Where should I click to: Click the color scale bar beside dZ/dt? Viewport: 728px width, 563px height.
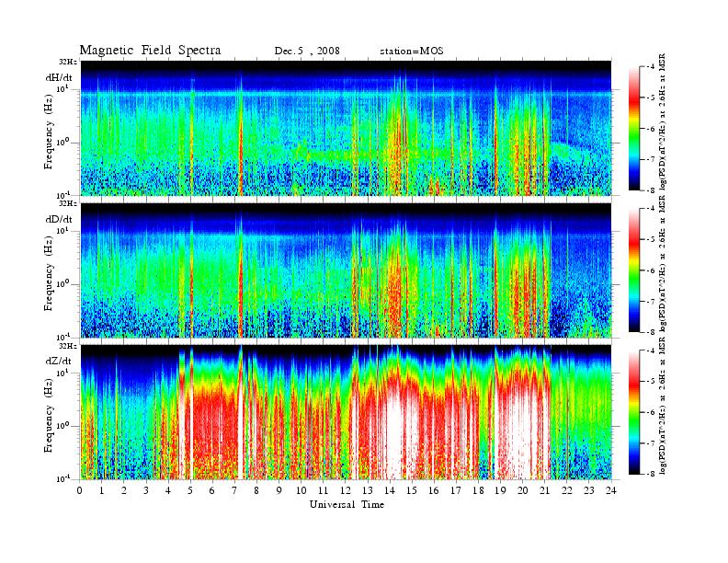click(633, 412)
